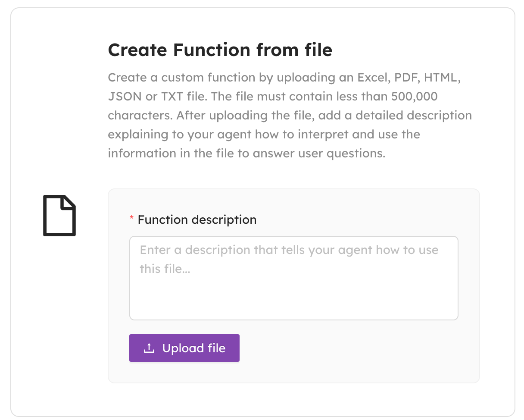Click the "Create Function from file" heading
The width and height of the screenshot is (524, 420).
220,50
